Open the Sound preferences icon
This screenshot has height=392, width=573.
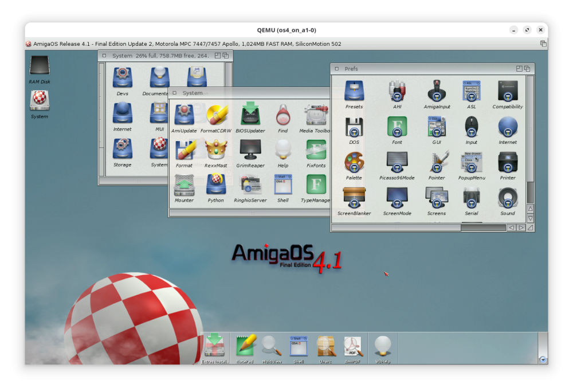coord(508,198)
